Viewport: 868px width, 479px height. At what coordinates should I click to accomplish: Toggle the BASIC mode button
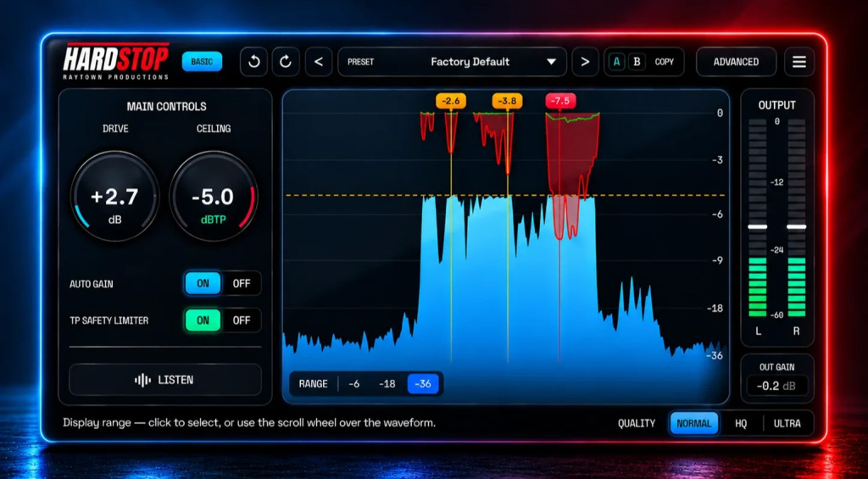[202, 62]
